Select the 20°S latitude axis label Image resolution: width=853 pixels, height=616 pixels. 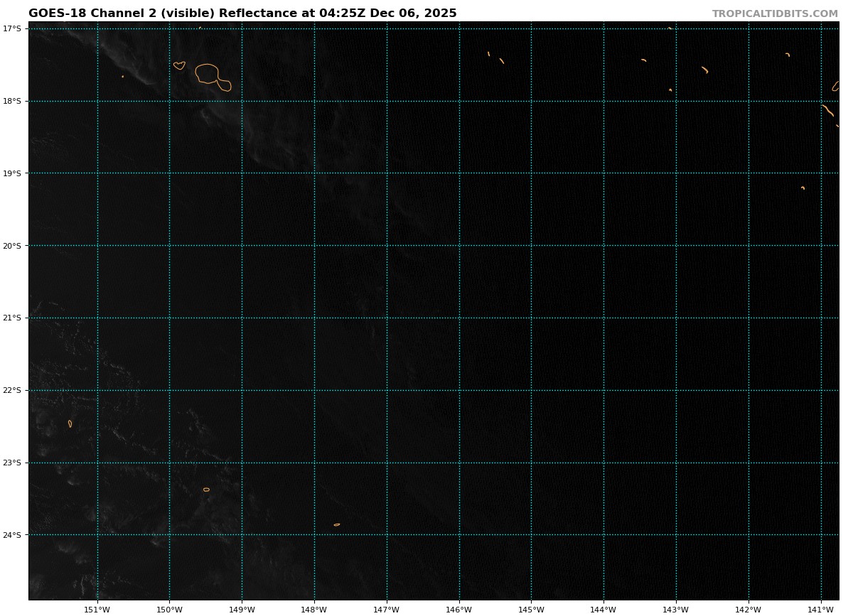pos(12,246)
